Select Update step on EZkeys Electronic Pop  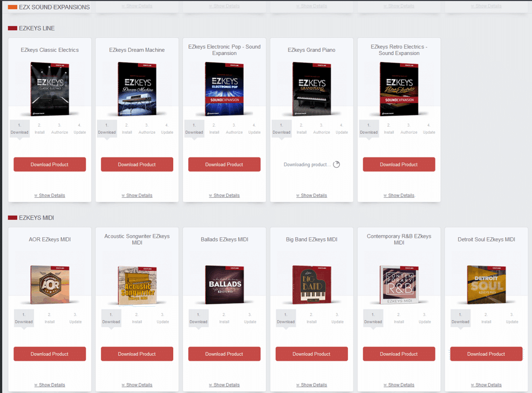click(255, 129)
